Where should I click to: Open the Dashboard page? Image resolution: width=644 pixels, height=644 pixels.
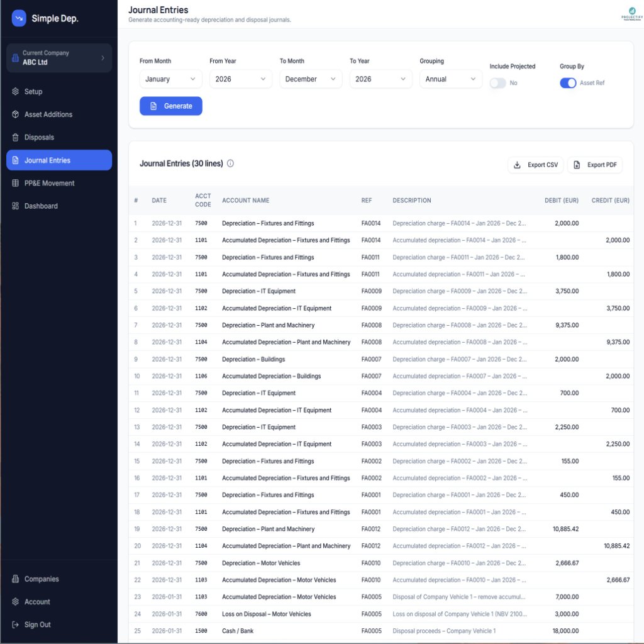point(59,206)
